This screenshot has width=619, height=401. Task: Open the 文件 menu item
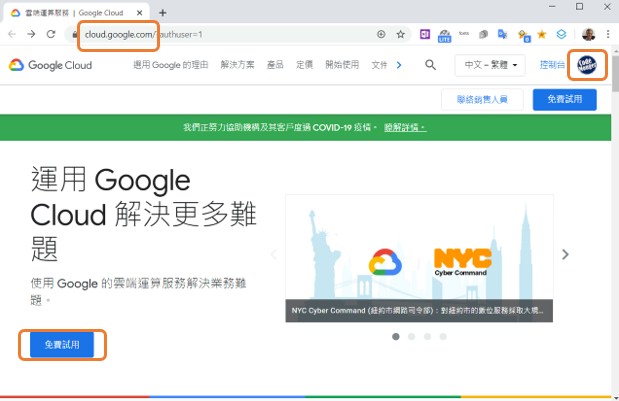(379, 65)
